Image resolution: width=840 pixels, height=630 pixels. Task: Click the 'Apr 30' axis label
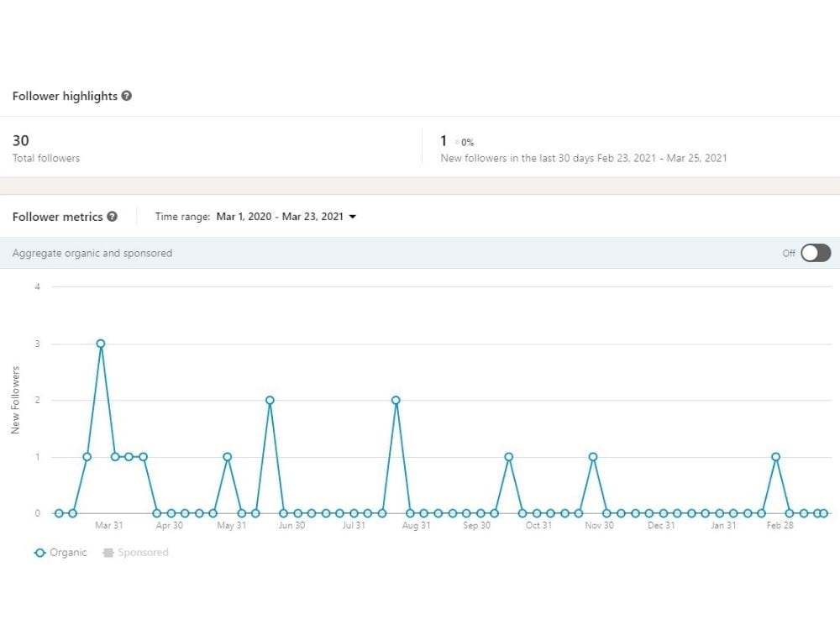[170, 526]
